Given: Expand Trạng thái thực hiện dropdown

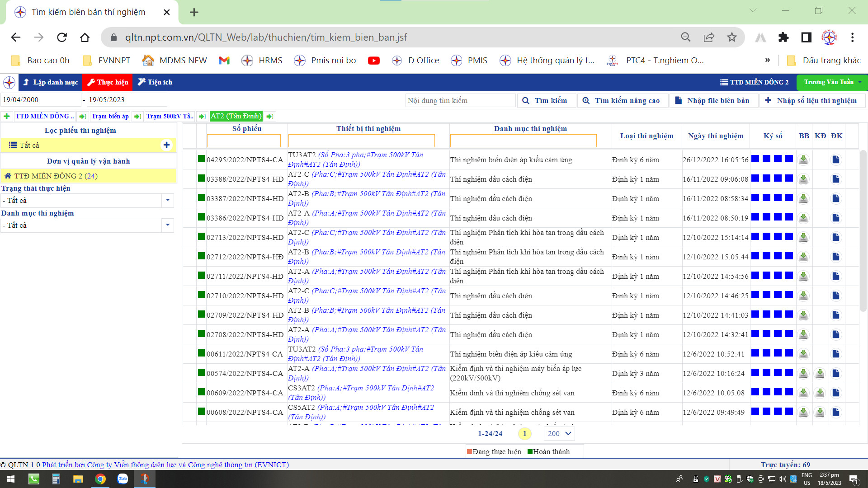Looking at the screenshot, I should click(x=168, y=200).
